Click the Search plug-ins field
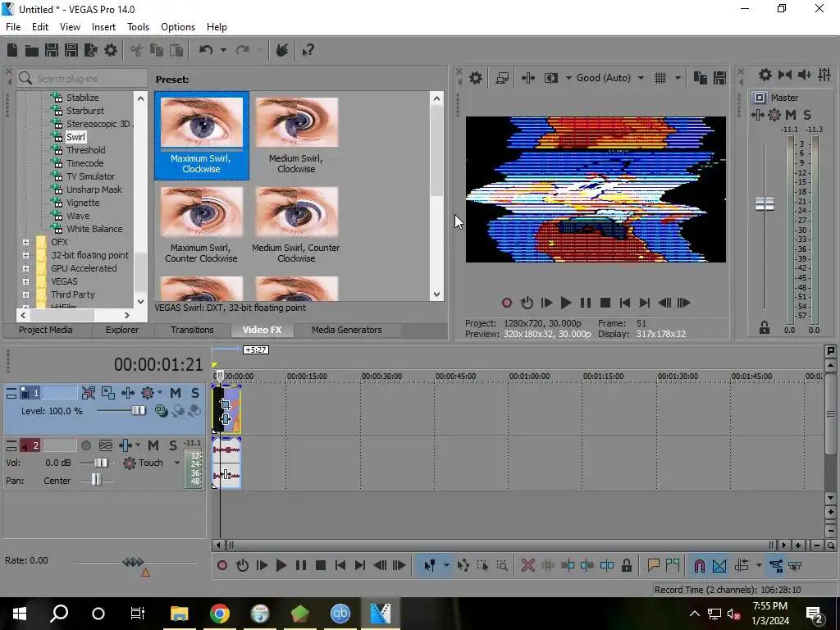Viewport: 840px width, 630px height. 82,79
